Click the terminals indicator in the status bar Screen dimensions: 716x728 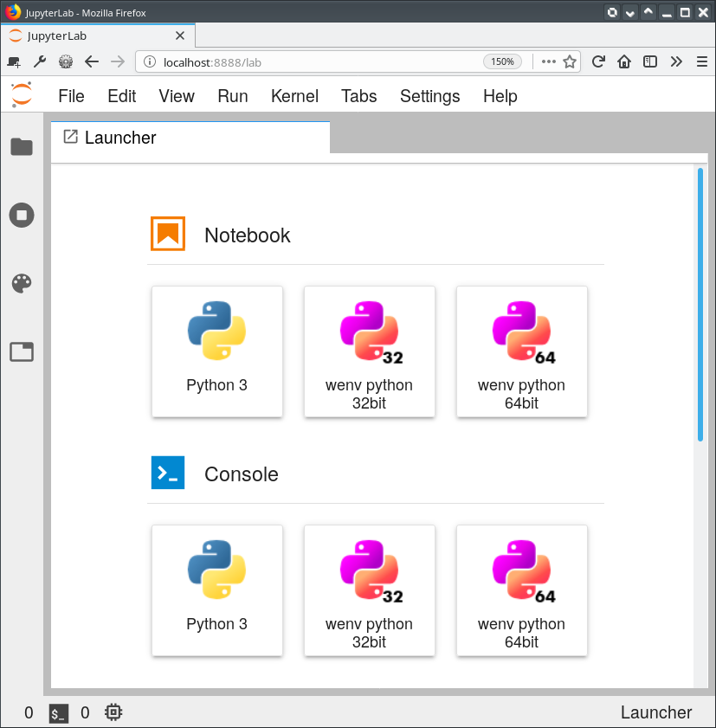click(58, 712)
